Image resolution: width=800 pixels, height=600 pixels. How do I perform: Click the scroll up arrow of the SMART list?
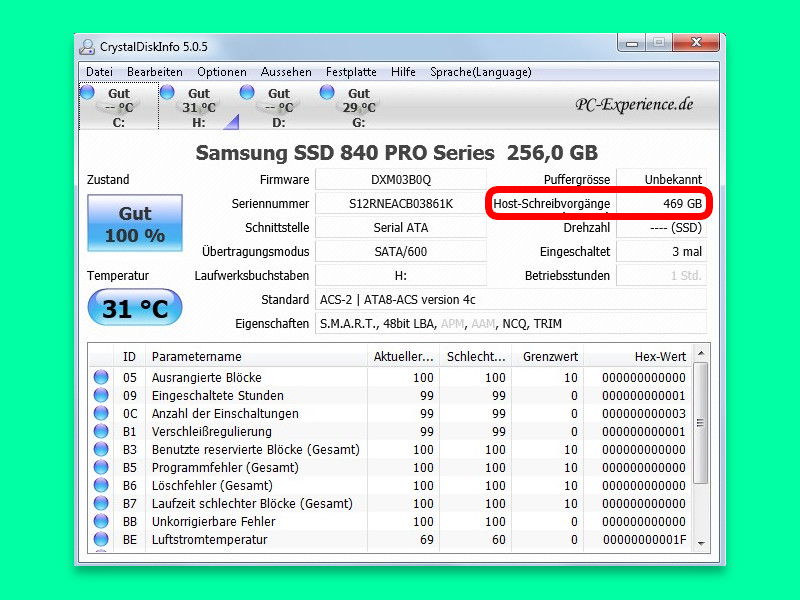[x=701, y=353]
